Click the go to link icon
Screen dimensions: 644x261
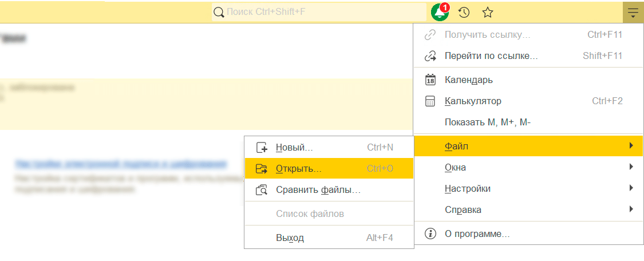(430, 56)
